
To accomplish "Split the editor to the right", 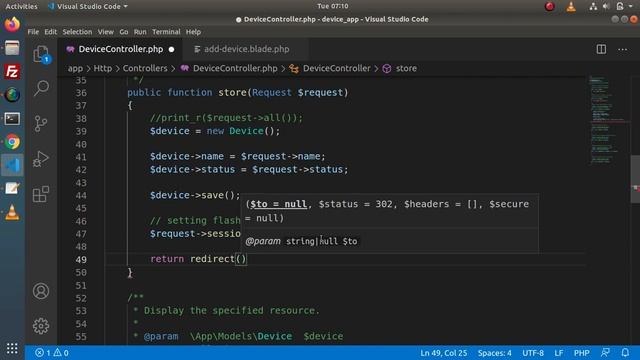I will coord(601,49).
